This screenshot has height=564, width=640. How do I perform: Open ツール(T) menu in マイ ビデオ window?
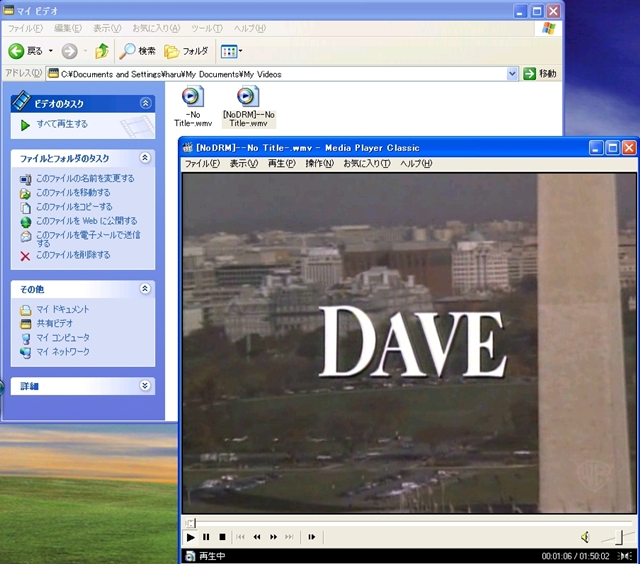(x=207, y=28)
